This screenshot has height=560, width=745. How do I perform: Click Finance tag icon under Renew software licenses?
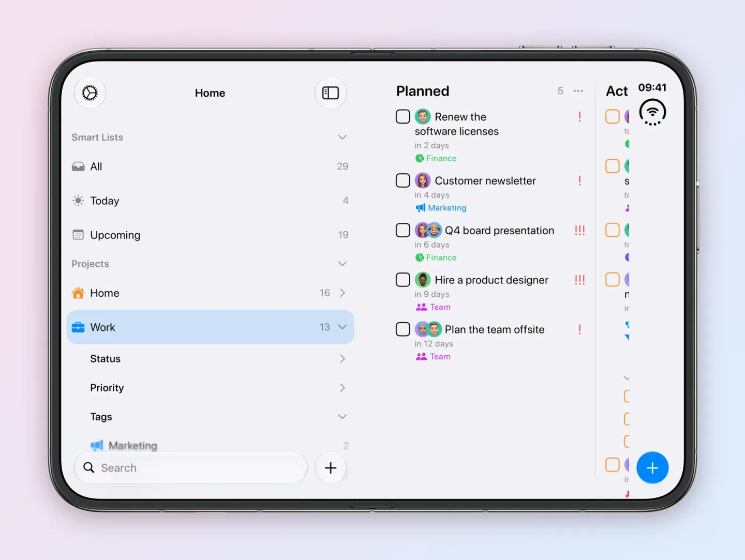point(420,158)
